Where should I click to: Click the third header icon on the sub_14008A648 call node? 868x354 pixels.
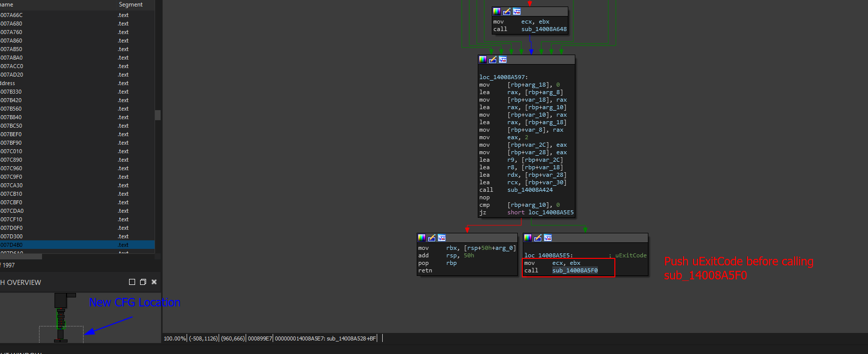(517, 12)
